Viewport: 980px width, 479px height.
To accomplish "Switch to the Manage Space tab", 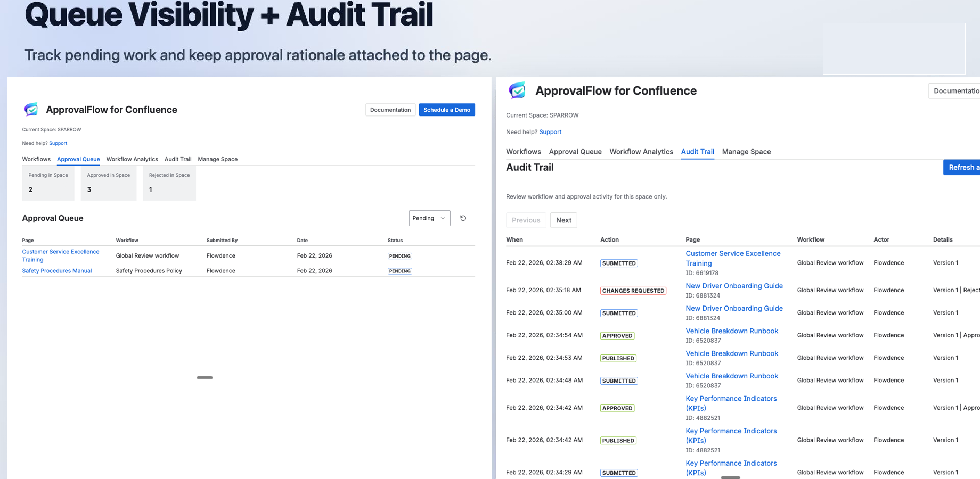I will point(217,159).
